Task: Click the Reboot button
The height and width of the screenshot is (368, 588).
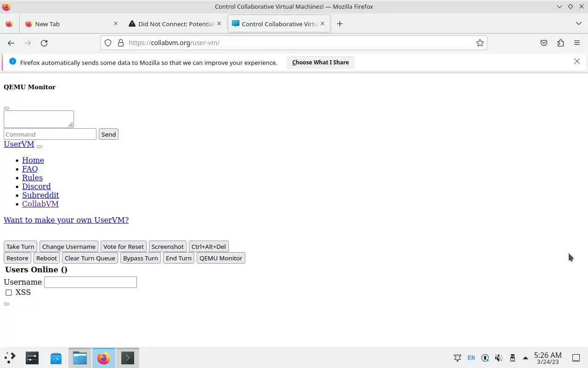Action: pos(46,258)
